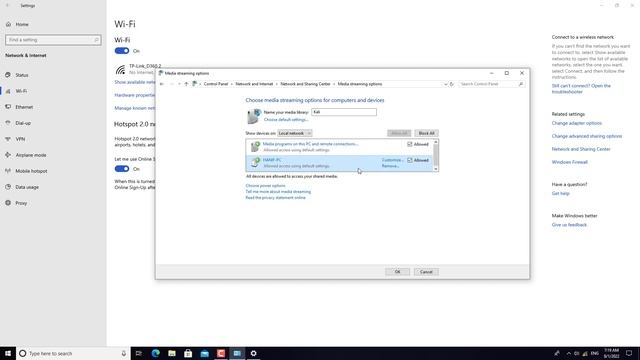The height and width of the screenshot is (360, 640).
Task: Focus the Search Control Panel box
Action: [x=488, y=84]
